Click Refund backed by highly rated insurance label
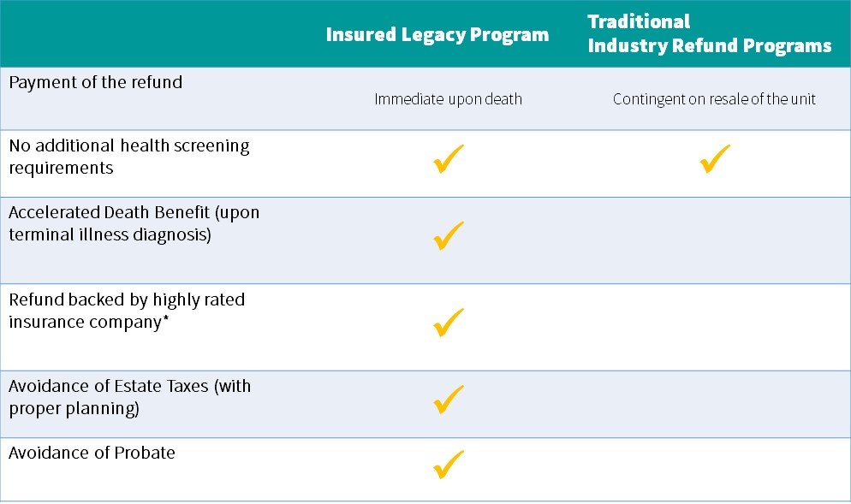 click(127, 311)
